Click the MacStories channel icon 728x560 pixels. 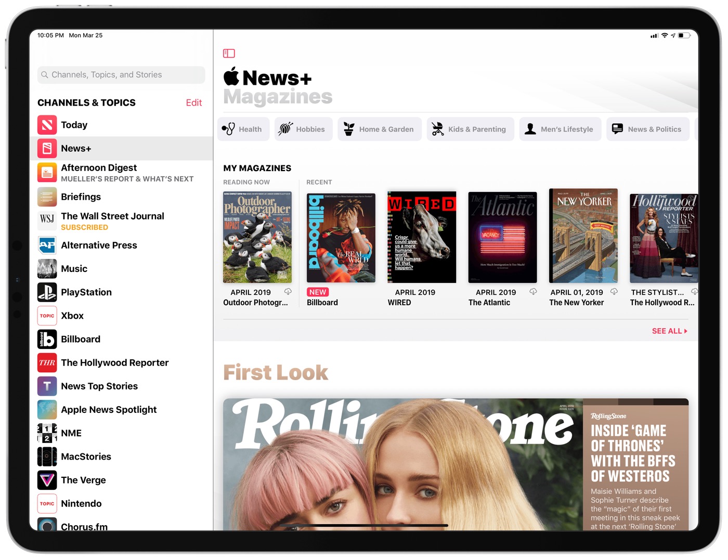click(x=47, y=457)
